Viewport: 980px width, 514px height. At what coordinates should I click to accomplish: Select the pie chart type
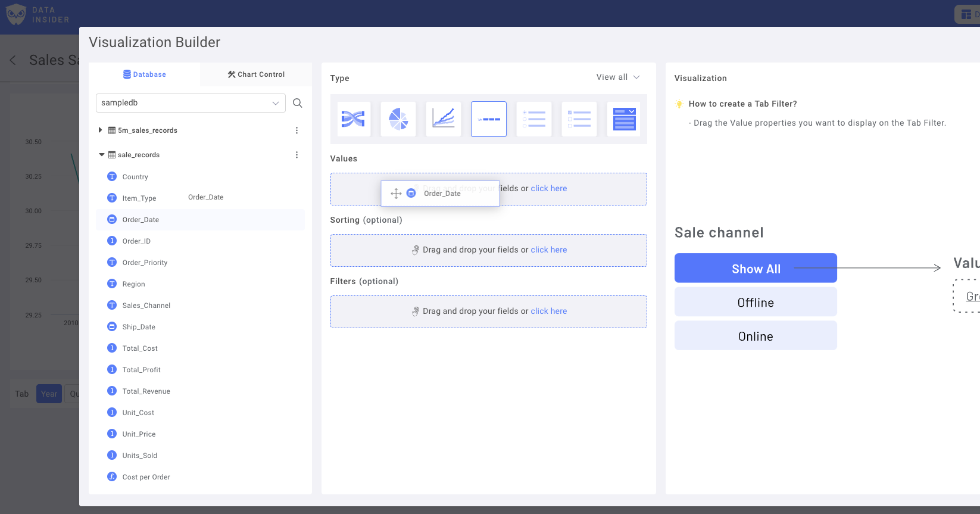pyautogui.click(x=398, y=119)
